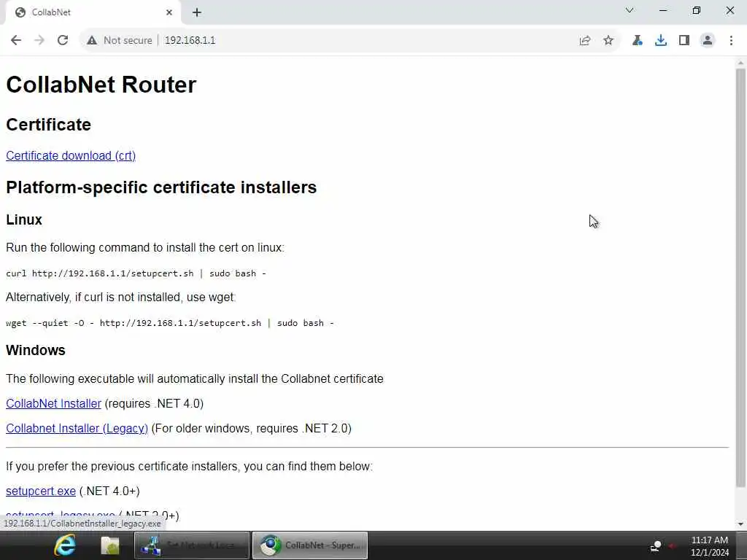Open Chrome three-dot menu
Viewport: 747px width, 560px height.
[x=731, y=41]
